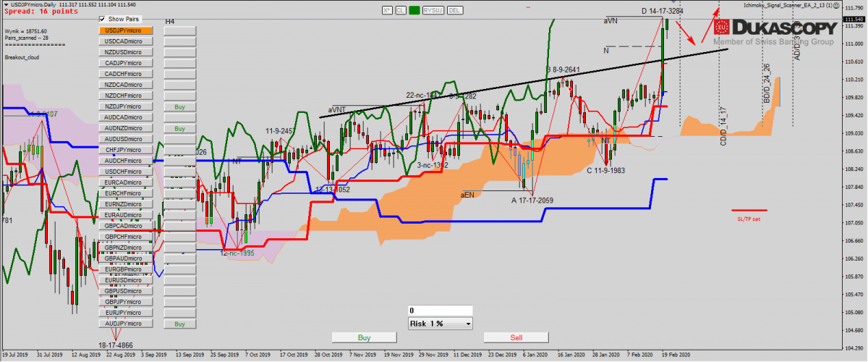Click the RYSUJ draw button
The width and height of the screenshot is (868, 362).
point(434,10)
